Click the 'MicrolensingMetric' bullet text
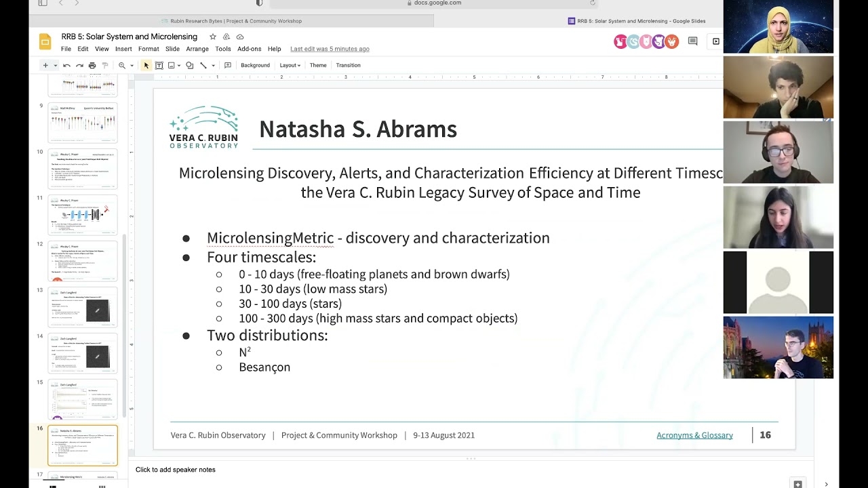This screenshot has width=868, height=488. click(x=270, y=238)
